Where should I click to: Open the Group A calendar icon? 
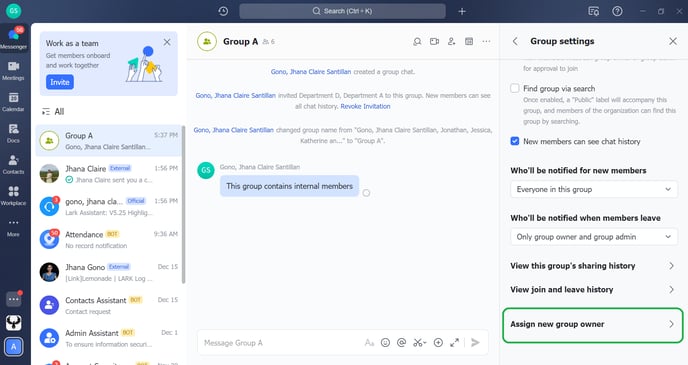tap(469, 42)
